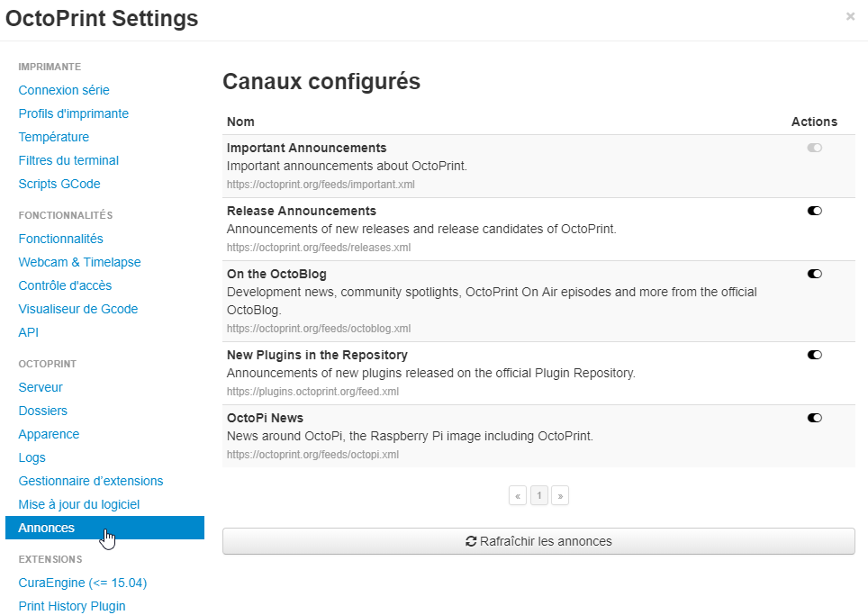
Task: Open Scripts GCode settings
Action: 59,184
